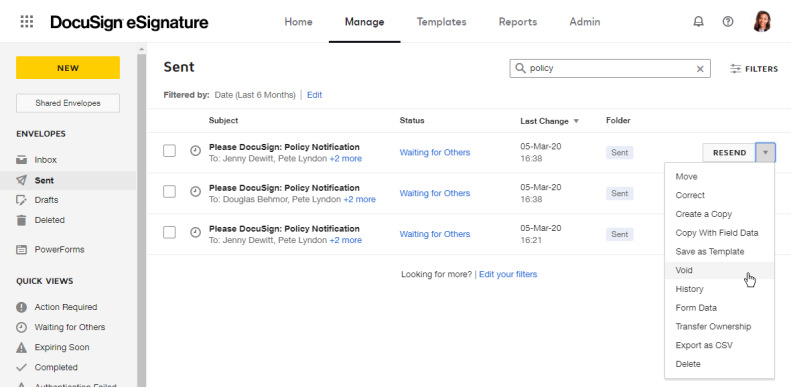Select Create a Copy menu option
Viewport: 791px width, 387px height.
(x=719, y=214)
